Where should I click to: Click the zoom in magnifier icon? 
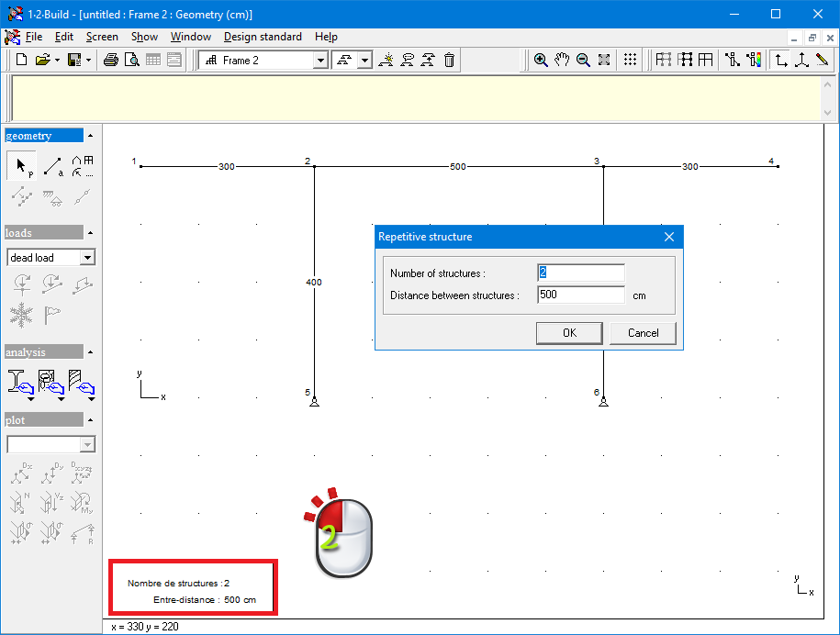tap(542, 61)
